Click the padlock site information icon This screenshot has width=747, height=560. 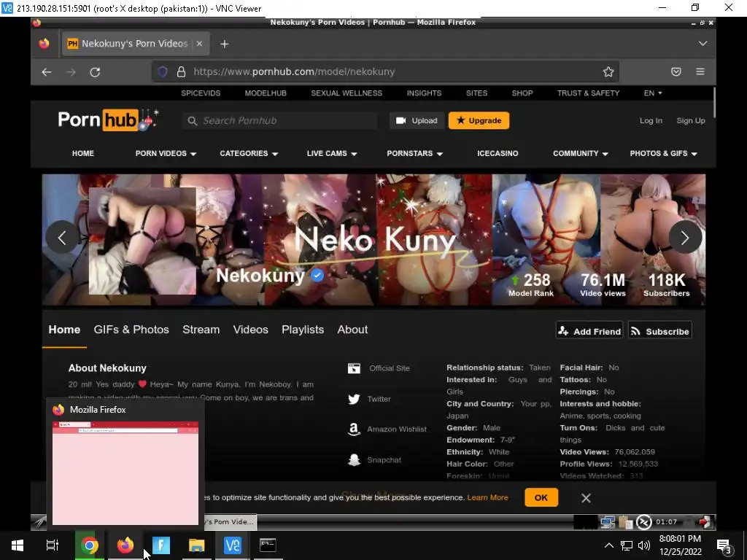tap(181, 72)
